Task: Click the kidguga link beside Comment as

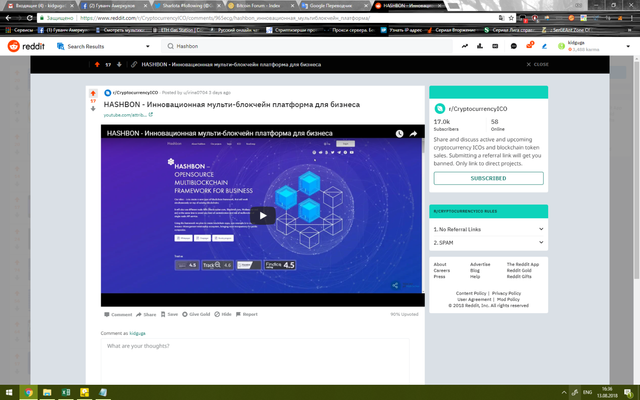Action: pyautogui.click(x=138, y=333)
